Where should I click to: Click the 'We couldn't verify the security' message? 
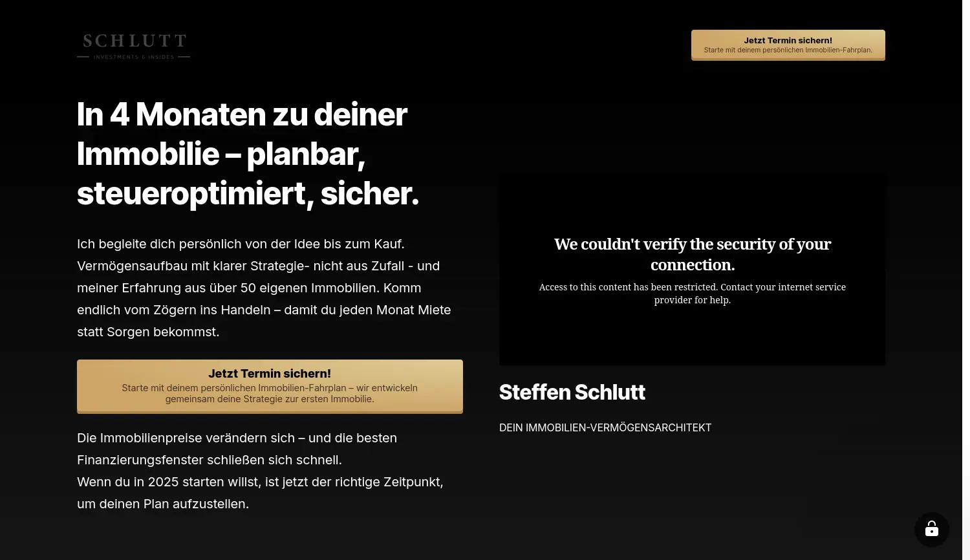tap(692, 254)
